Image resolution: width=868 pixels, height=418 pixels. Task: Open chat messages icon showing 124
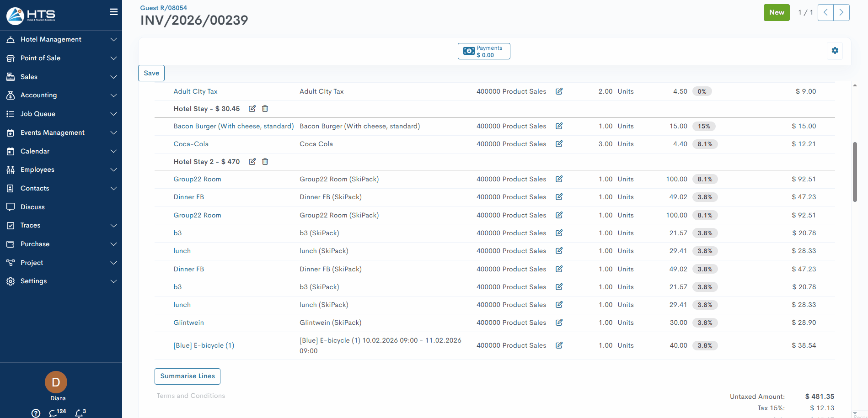tap(54, 413)
